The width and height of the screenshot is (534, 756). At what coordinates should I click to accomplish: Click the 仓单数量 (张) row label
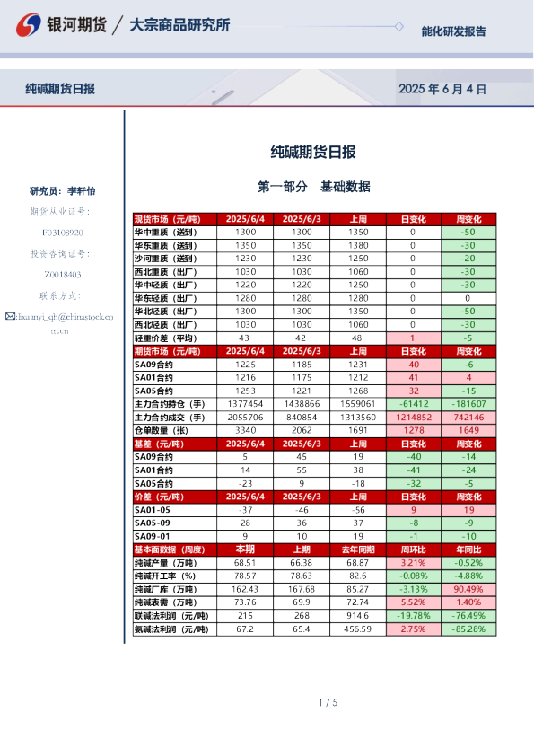[175, 431]
